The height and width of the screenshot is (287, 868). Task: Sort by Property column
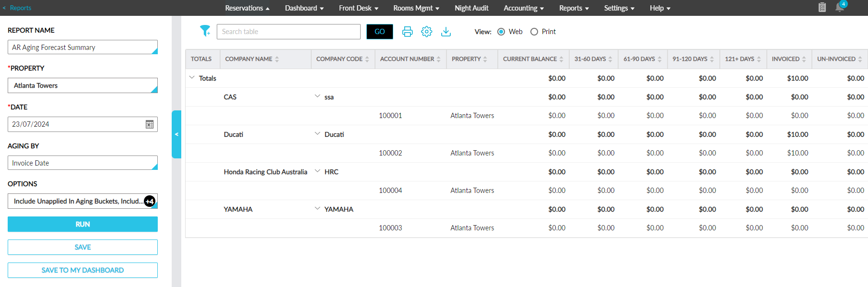tap(485, 59)
